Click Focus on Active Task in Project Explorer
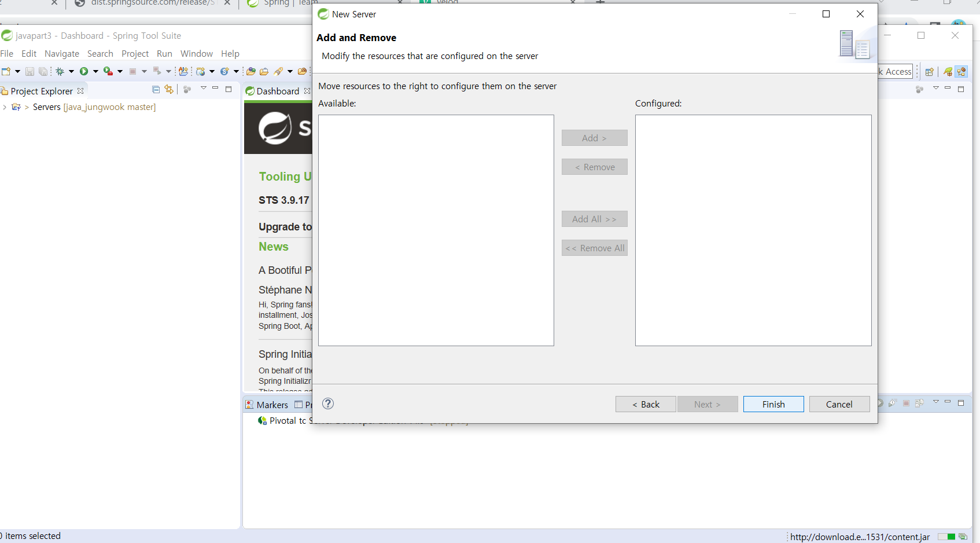The height and width of the screenshot is (543, 980). [x=187, y=89]
